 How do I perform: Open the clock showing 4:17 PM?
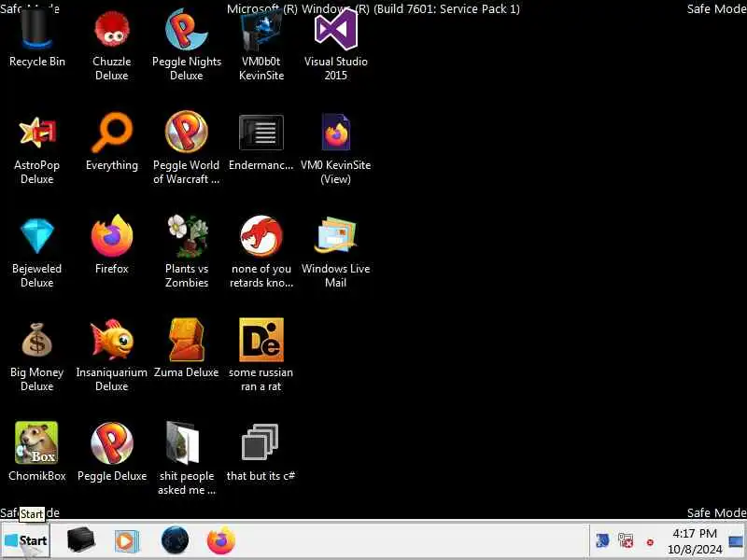695,541
